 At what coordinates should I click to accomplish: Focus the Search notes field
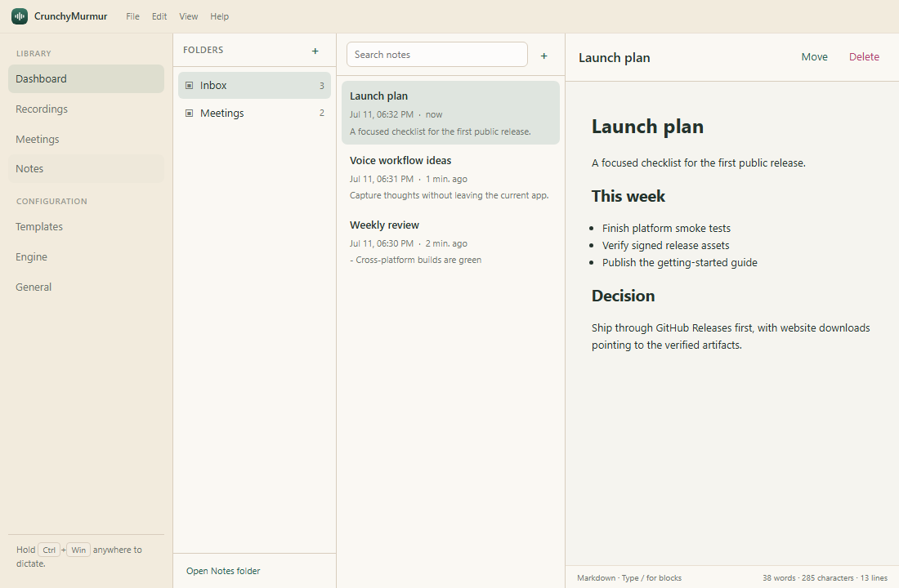coord(437,55)
